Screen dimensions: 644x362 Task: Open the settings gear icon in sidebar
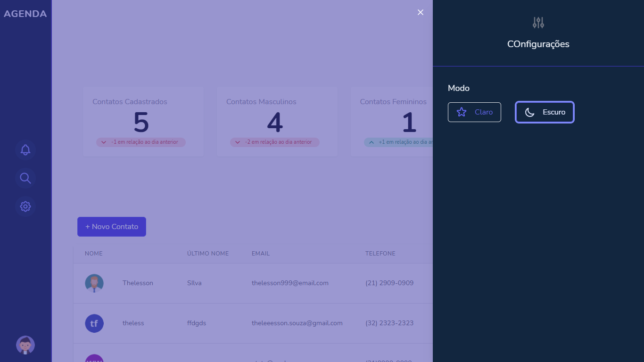[25, 206]
